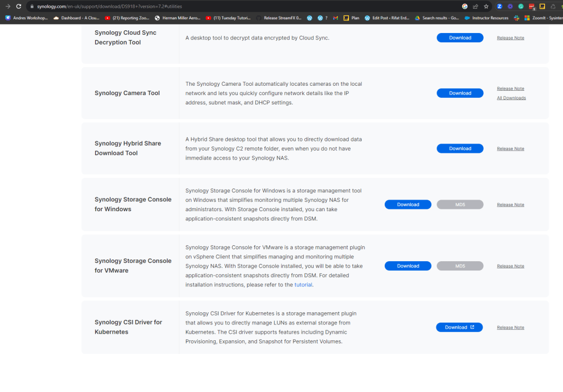Open the Andres Workshop bookmark
The image size is (563, 392).
tap(26, 18)
